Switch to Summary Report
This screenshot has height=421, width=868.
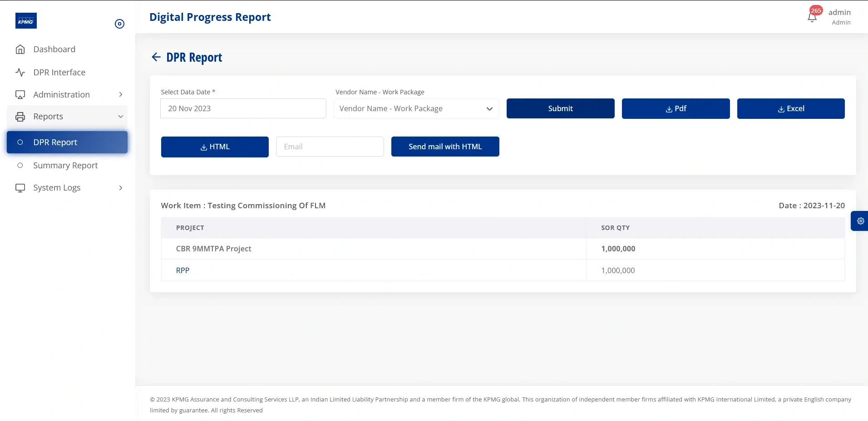click(65, 165)
